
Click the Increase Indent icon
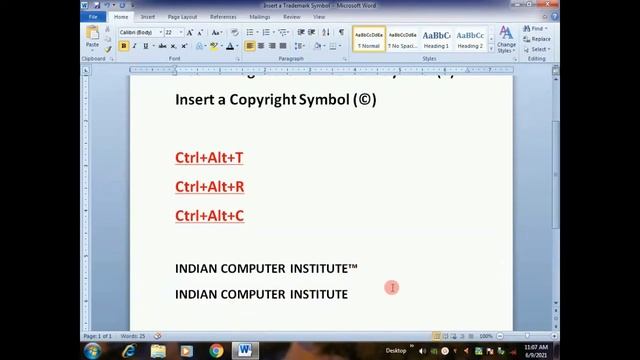tap(311, 32)
